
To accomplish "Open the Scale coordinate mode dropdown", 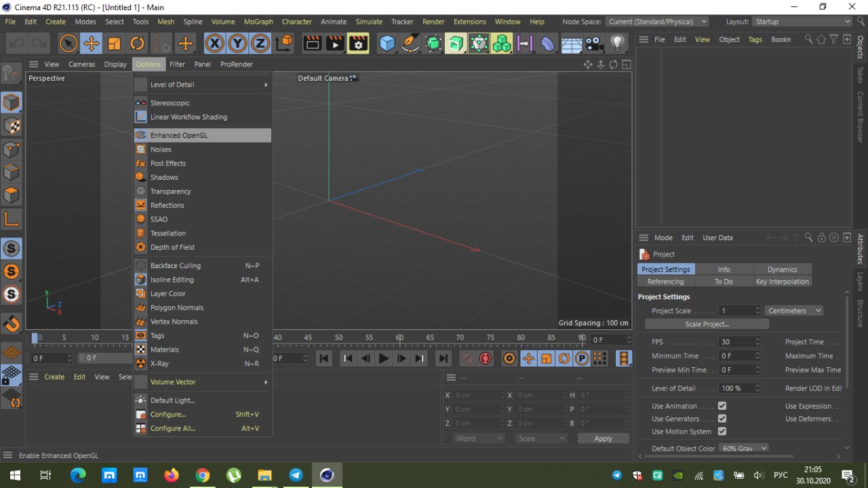I will [540, 438].
